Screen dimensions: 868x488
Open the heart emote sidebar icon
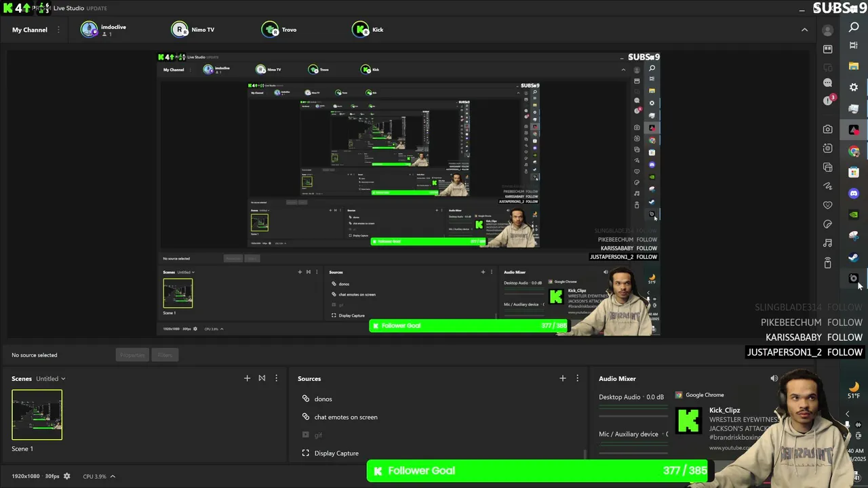(x=827, y=205)
